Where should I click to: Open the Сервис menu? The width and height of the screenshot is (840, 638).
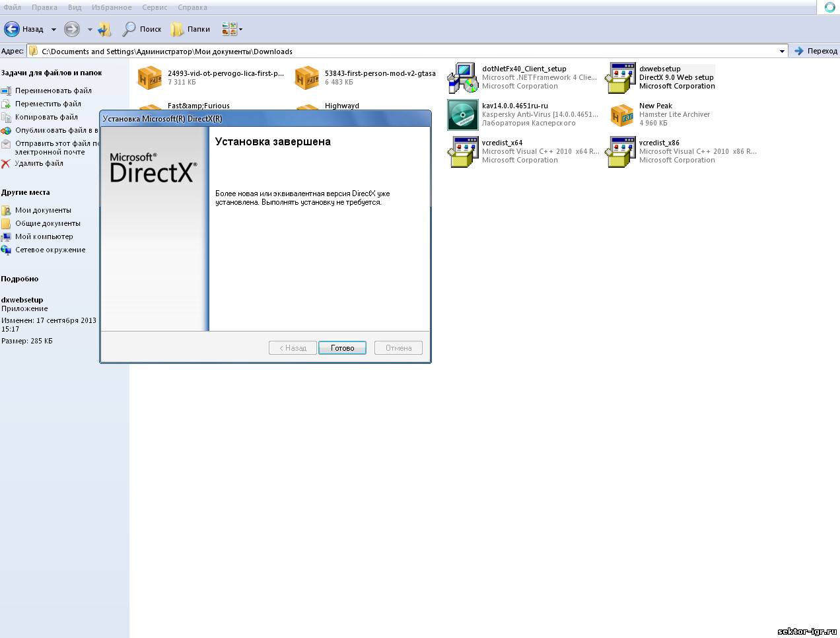click(155, 7)
